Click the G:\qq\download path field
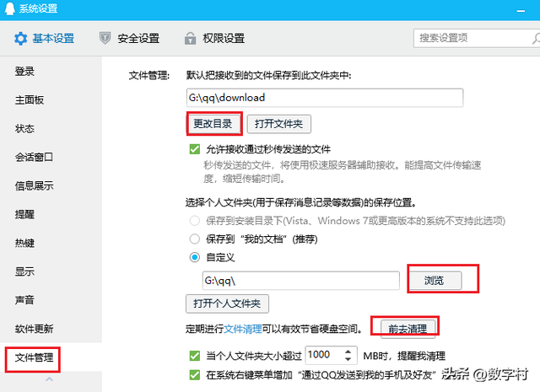This screenshot has height=392, width=540. pyautogui.click(x=325, y=98)
